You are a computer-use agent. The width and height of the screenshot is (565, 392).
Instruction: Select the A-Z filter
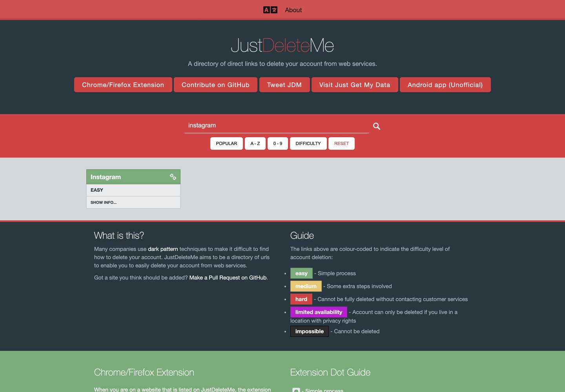[x=255, y=143]
